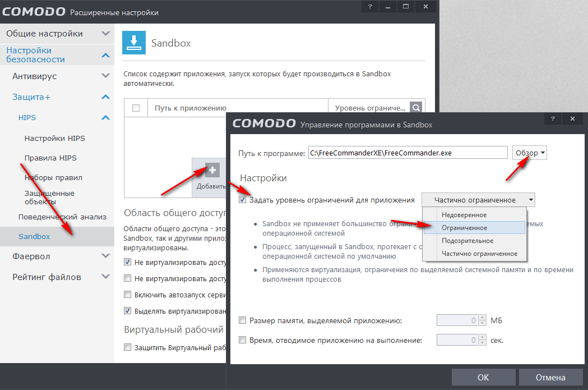
Task: Click the search magnifier icon in table header
Action: (416, 108)
